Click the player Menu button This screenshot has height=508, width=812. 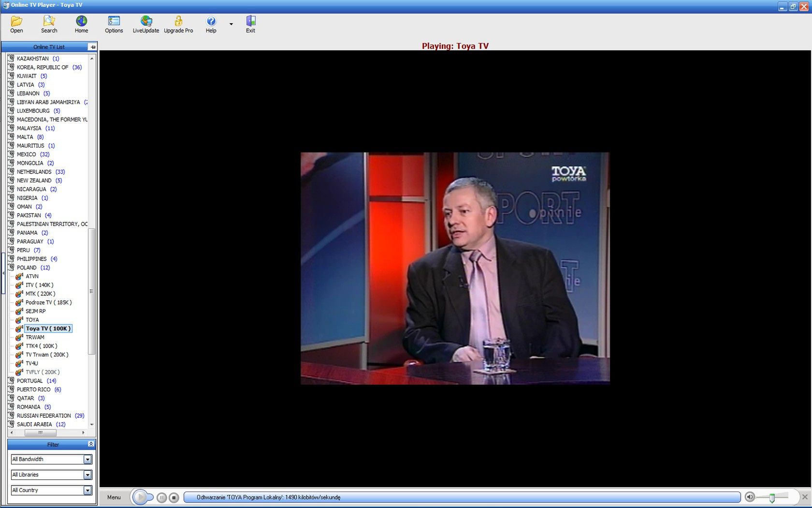[114, 497]
